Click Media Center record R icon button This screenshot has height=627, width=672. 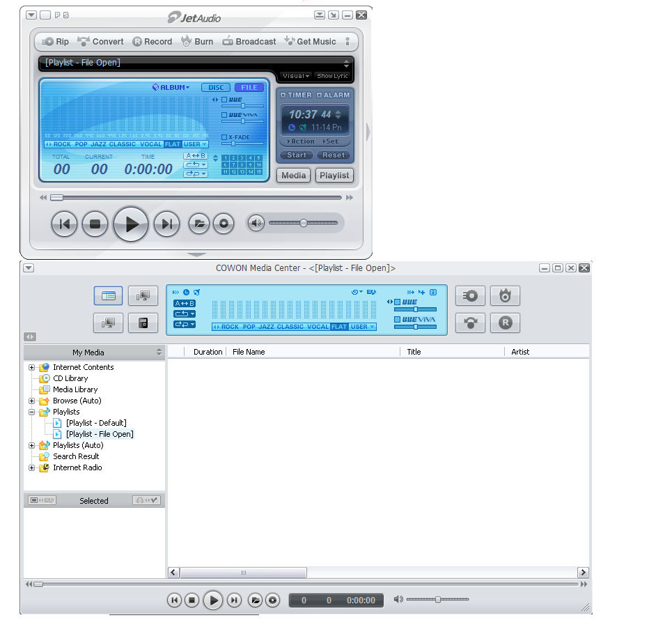click(x=506, y=323)
